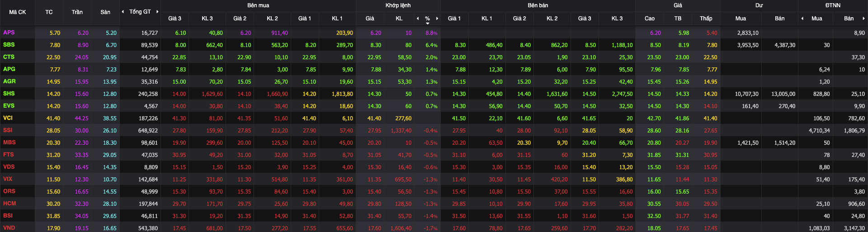Open SHS stock symbol
The image size is (868, 232).
pos(9,94)
